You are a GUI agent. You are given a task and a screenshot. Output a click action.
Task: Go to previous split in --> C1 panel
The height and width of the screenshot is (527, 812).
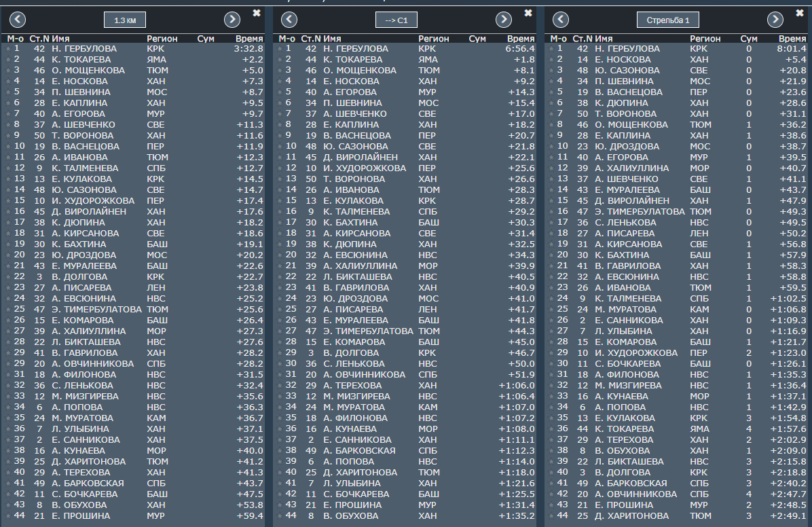pos(289,20)
